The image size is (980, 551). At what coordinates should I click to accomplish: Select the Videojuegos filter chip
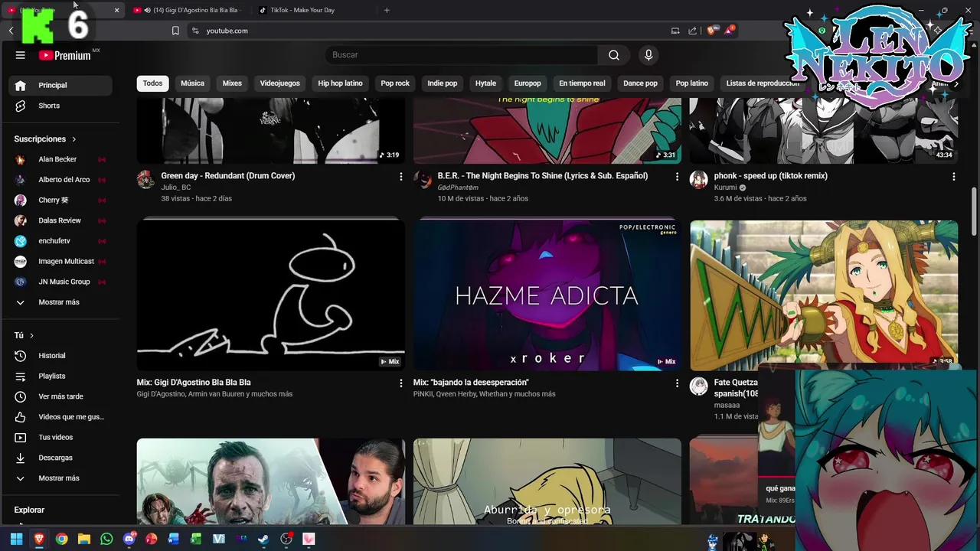tap(280, 83)
